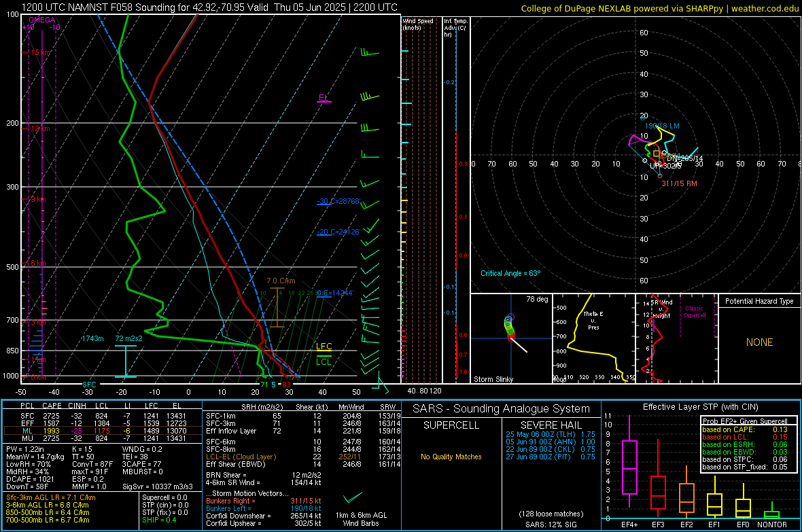Click the 'based on STP_fixed:' probability row
Image resolution: width=802 pixels, height=532 pixels.
pyautogui.click(x=745, y=467)
